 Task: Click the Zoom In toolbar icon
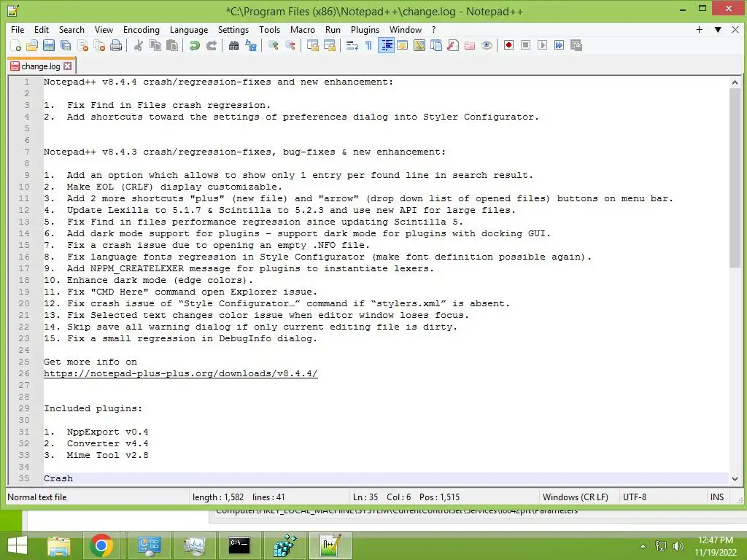click(x=273, y=45)
